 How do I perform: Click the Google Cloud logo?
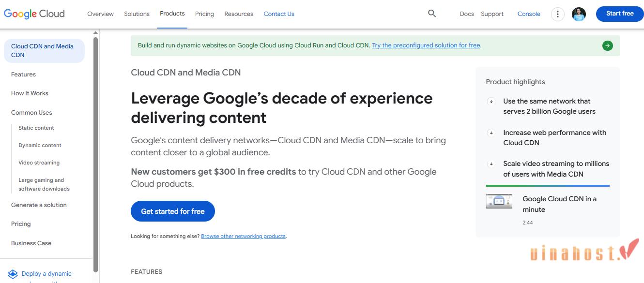click(34, 14)
